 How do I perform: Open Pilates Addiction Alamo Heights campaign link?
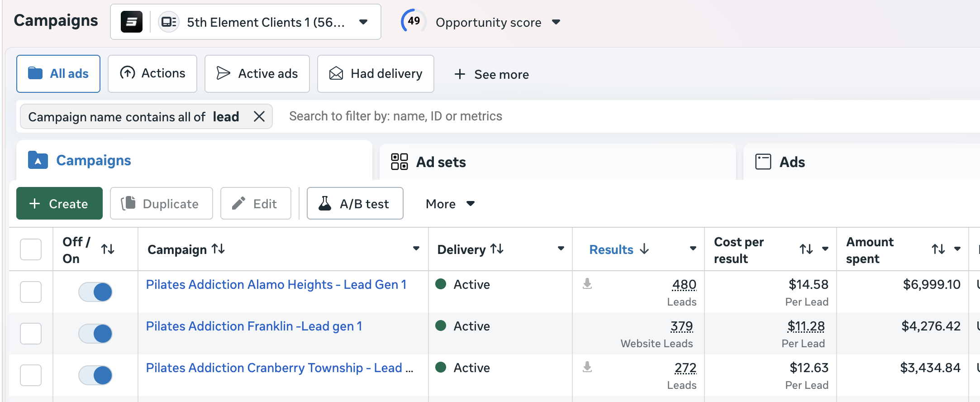(x=276, y=285)
